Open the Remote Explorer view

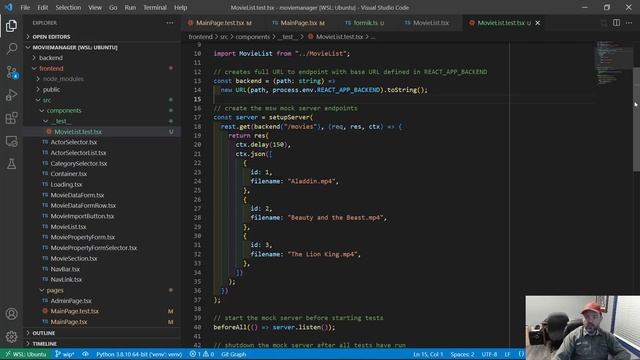pos(11,141)
